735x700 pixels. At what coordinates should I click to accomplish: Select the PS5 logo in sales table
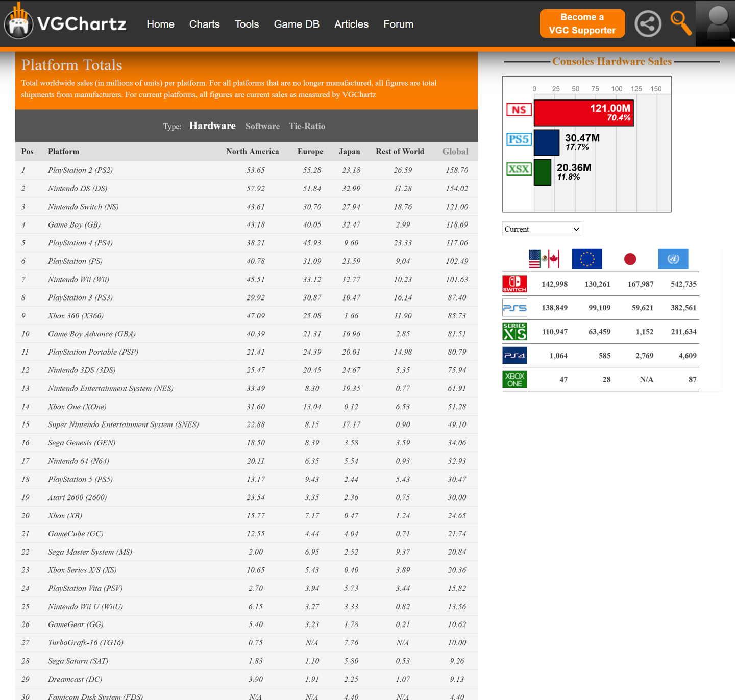coord(514,308)
